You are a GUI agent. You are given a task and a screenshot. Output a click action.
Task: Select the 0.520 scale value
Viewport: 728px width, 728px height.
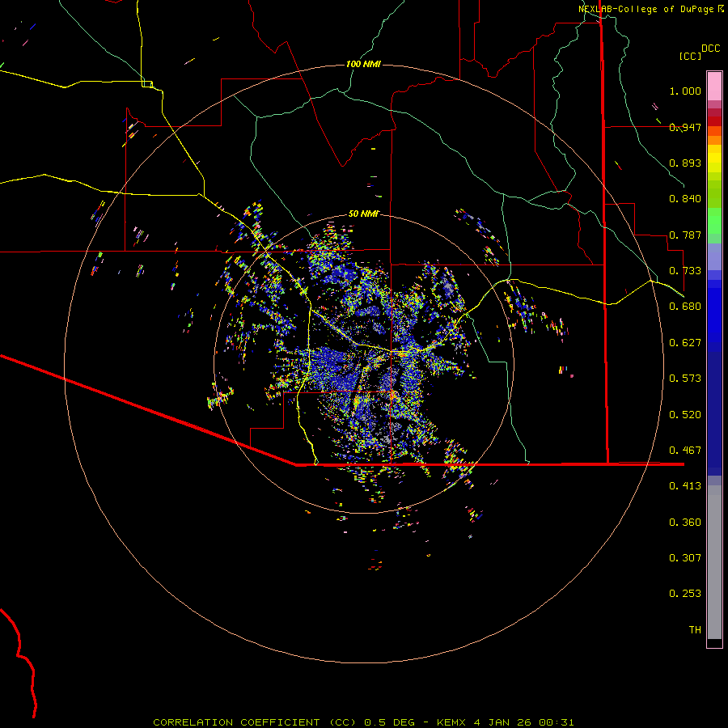pyautogui.click(x=685, y=415)
